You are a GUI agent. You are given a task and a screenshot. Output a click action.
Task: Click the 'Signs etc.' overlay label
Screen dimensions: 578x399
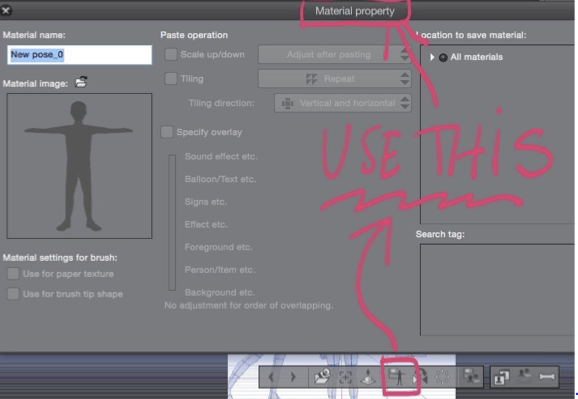(x=206, y=202)
